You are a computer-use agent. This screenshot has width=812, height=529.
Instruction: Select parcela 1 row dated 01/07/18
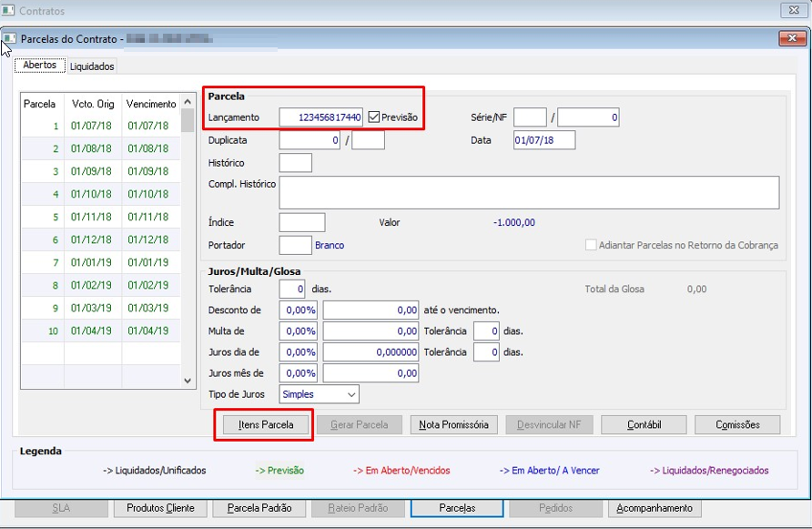coord(100,126)
